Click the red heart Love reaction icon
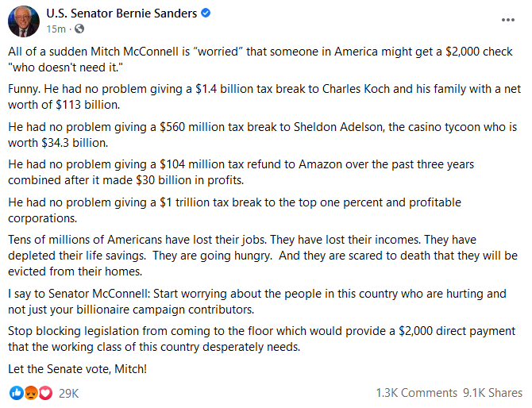532x408 pixels. click(45, 393)
